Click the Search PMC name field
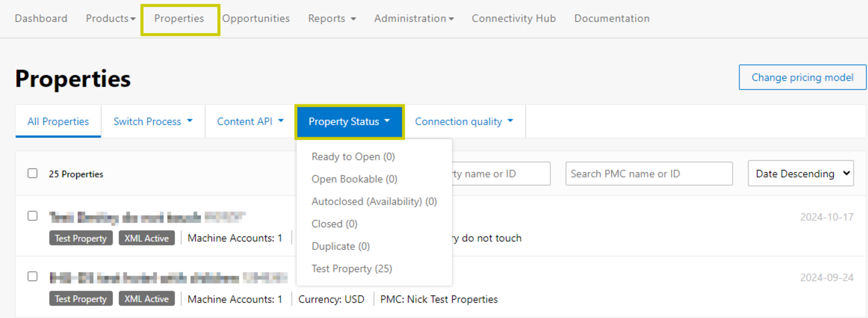The image size is (868, 318). click(648, 173)
